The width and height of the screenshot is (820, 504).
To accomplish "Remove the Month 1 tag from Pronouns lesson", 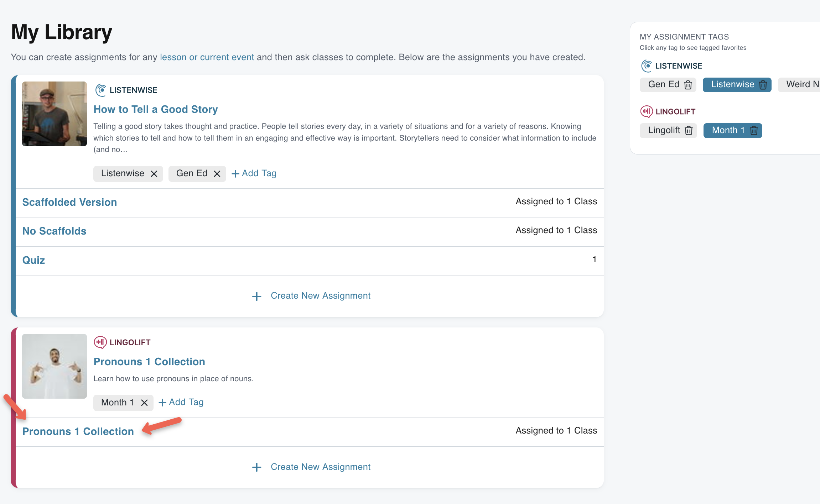I will tap(144, 403).
